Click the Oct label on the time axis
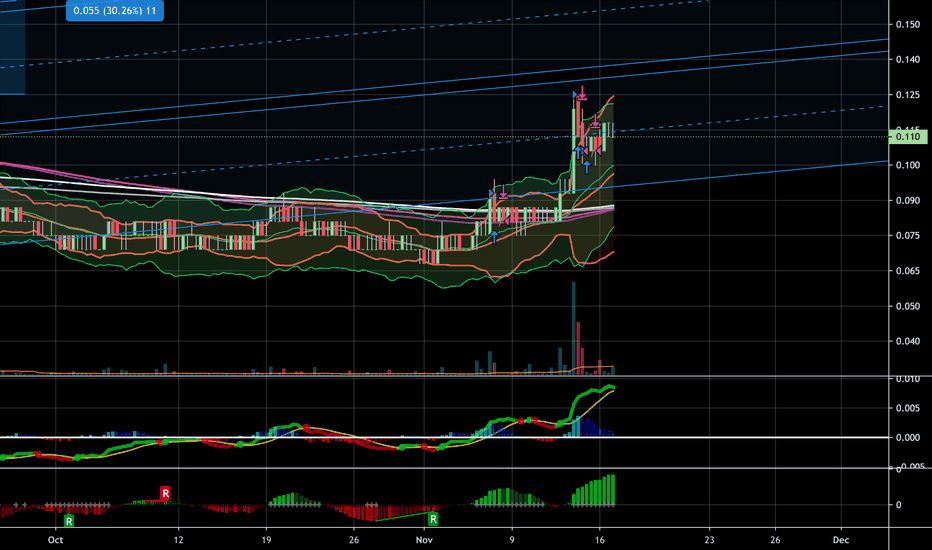 click(55, 540)
